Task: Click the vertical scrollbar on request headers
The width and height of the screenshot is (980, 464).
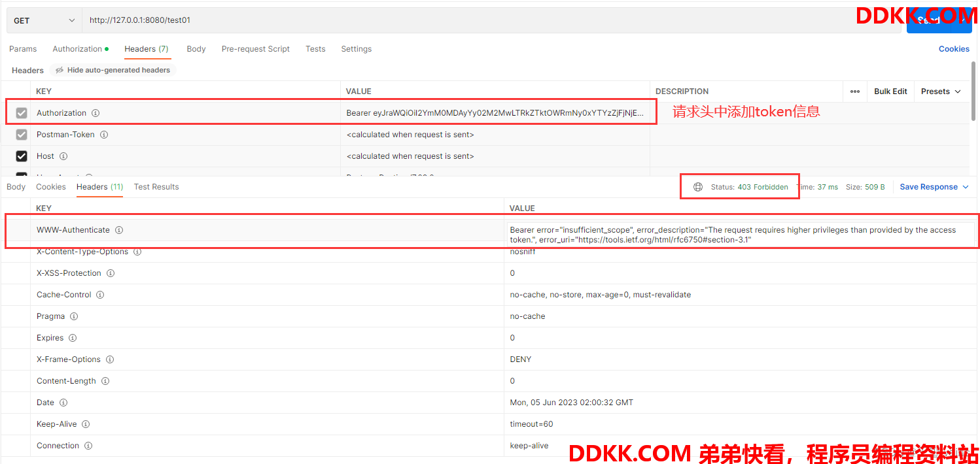Action: pos(975,91)
